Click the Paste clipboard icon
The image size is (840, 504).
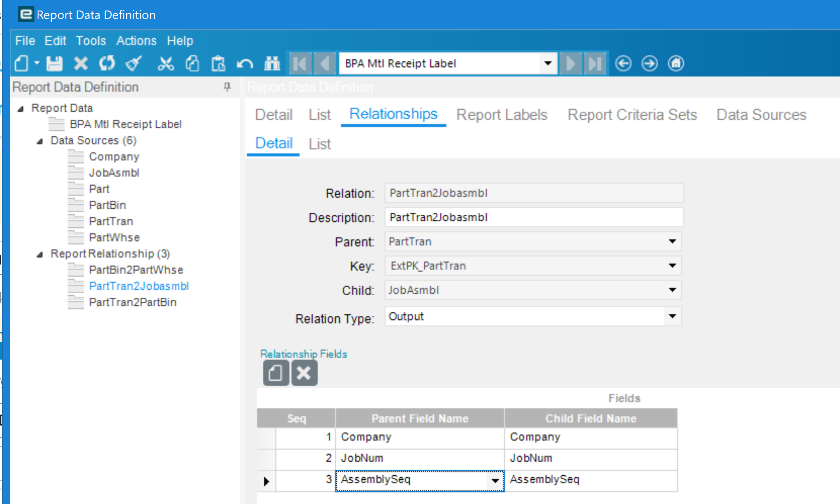[x=218, y=64]
